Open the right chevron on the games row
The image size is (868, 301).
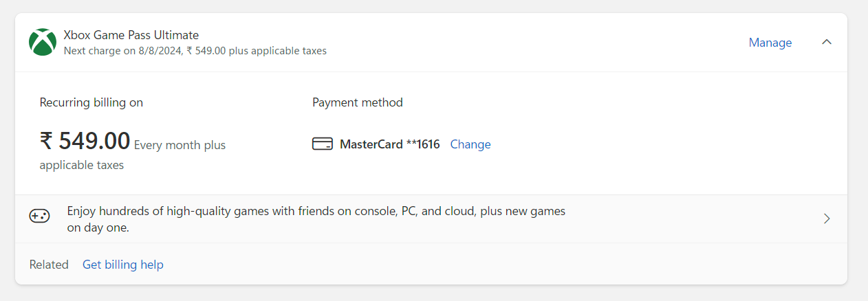pyautogui.click(x=827, y=219)
